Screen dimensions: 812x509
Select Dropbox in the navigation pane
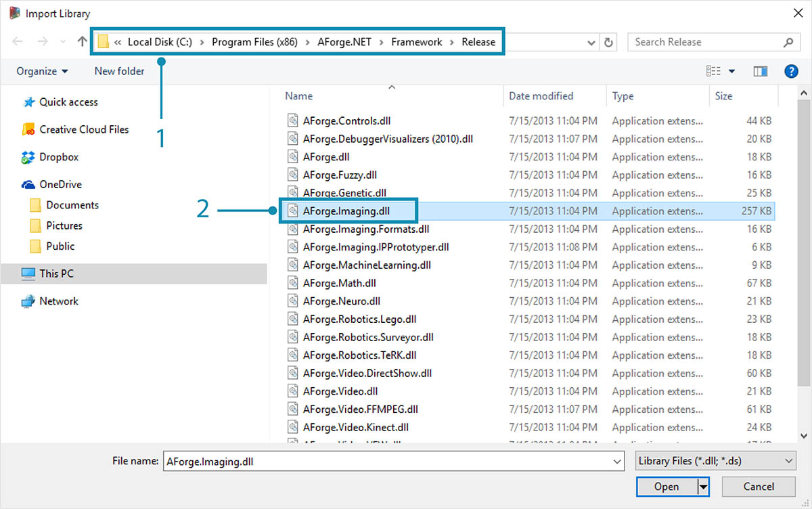[59, 157]
